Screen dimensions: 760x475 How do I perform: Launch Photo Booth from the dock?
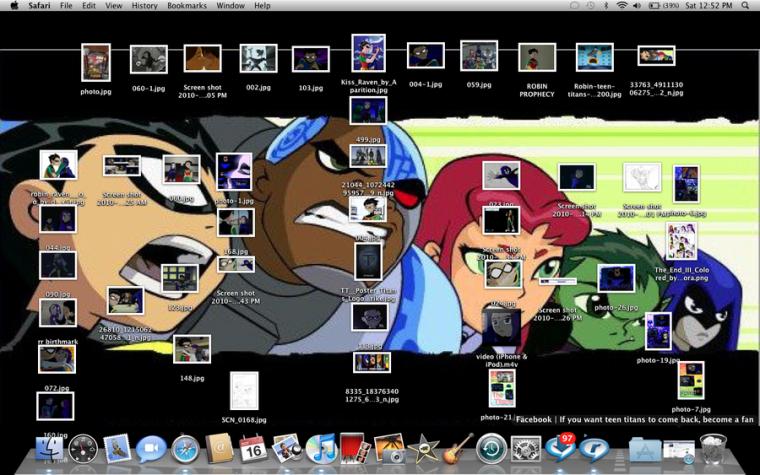(353, 448)
